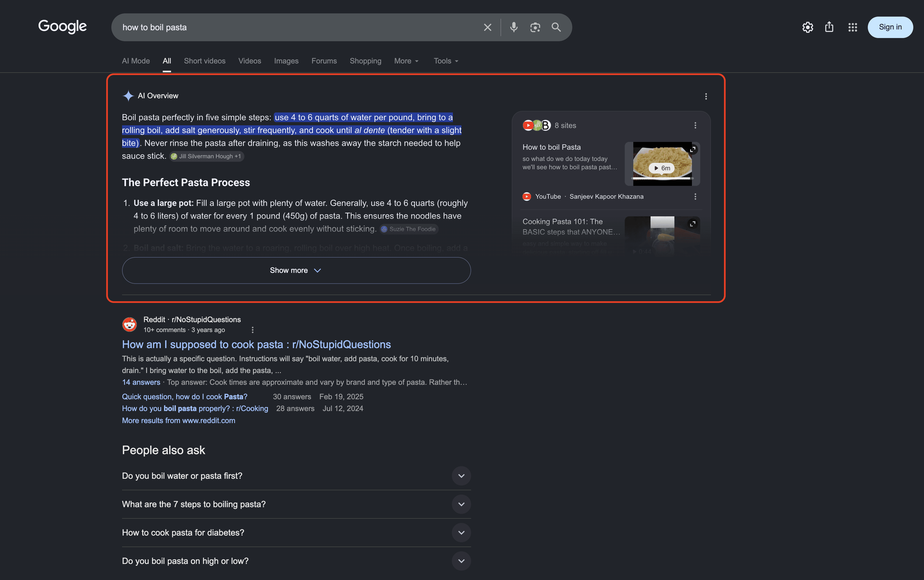Switch to AI Mode tab
The image size is (924, 580).
click(x=136, y=61)
